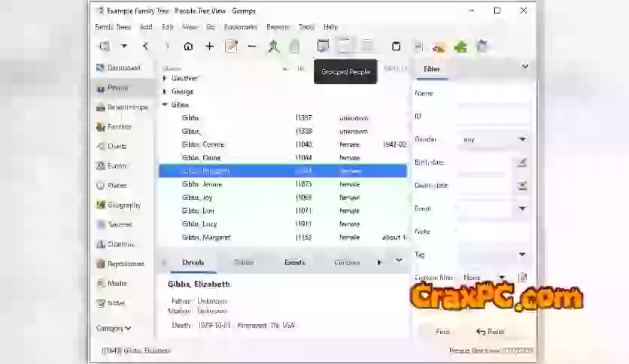Image resolution: width=629 pixels, height=364 pixels.
Task: Expand the Gauthier surname group
Action: (x=165, y=78)
